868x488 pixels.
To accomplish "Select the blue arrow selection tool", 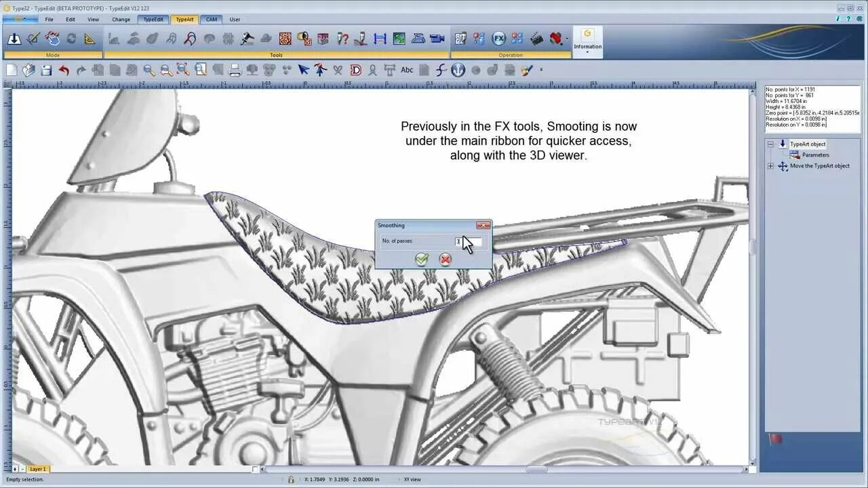I will coord(303,70).
